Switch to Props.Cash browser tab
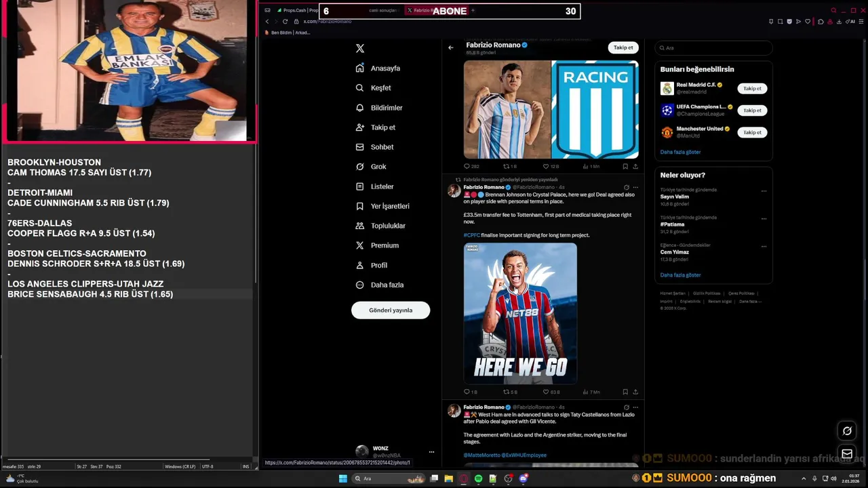The image size is (868, 488). tap(297, 11)
